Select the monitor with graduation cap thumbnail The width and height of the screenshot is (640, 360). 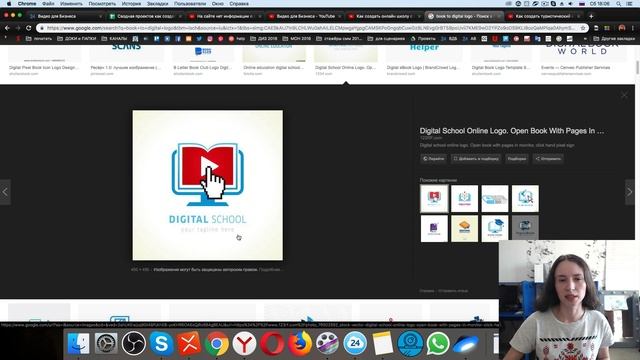(x=495, y=229)
